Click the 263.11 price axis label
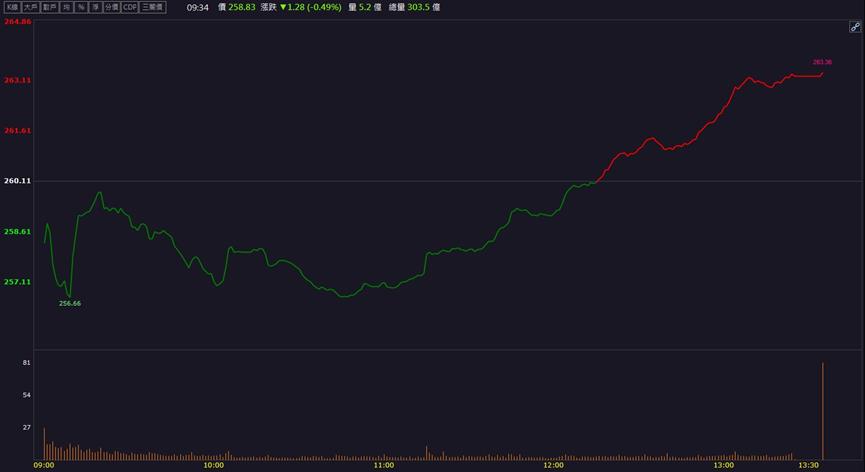 [18, 80]
